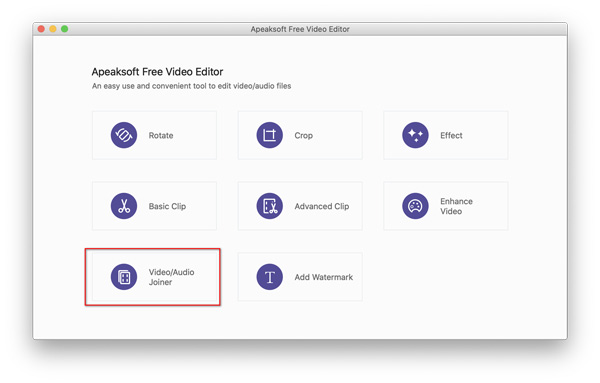
Task: Click the Enhance Video palette icon
Action: coord(415,206)
